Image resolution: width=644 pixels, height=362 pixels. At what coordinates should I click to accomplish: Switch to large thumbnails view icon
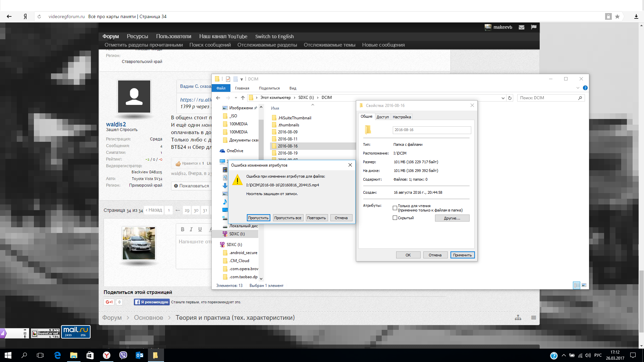(584, 285)
